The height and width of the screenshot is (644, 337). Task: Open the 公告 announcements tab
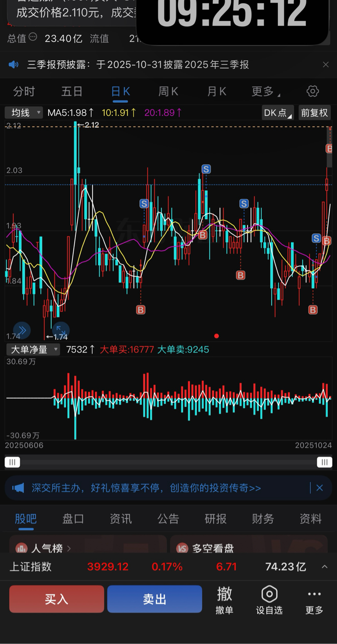[x=168, y=519]
